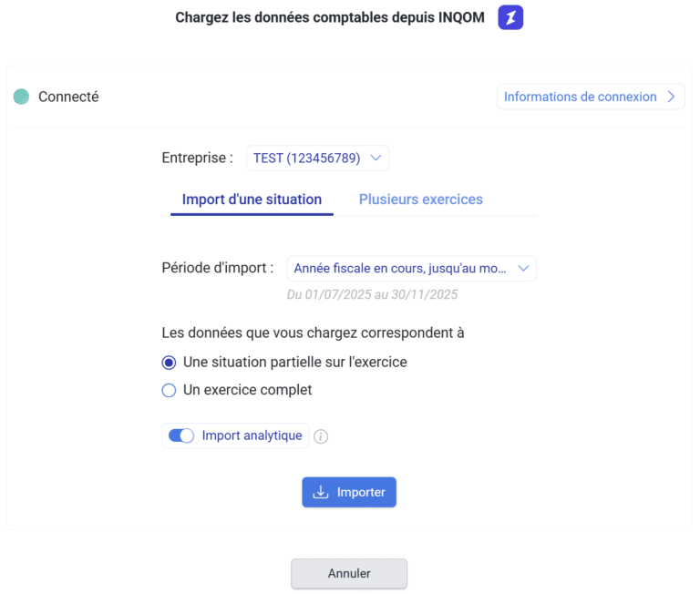Toggle the Import analytique switch
The image size is (700, 594).
coord(181,435)
